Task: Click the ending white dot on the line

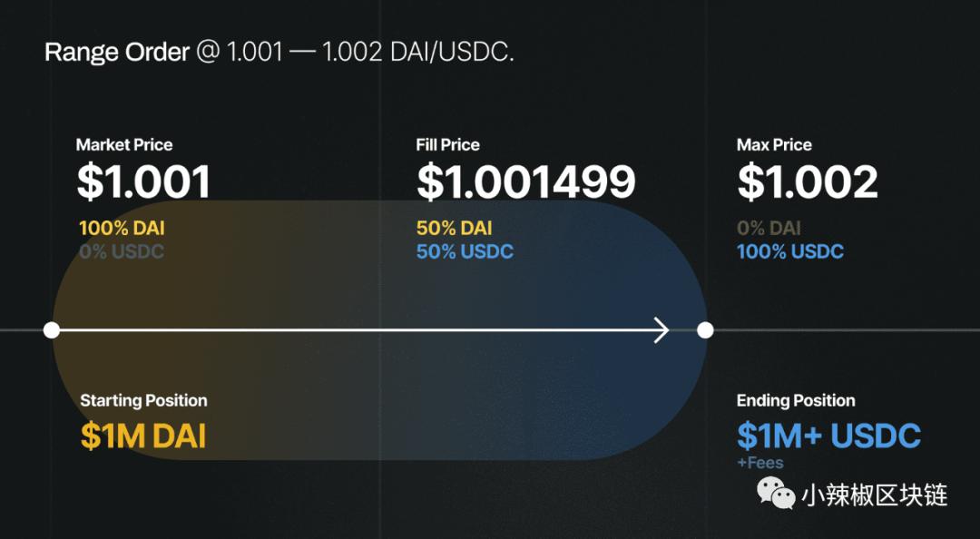Action: coord(705,330)
